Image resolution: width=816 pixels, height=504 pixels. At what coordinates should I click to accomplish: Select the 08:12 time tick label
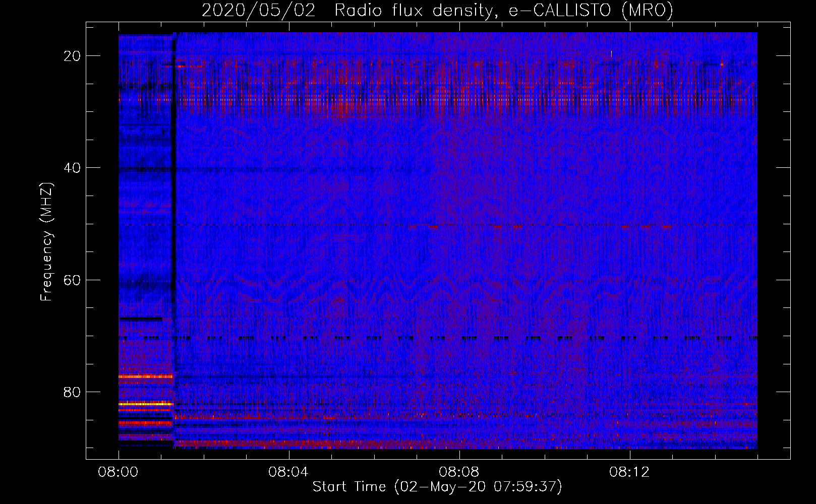[x=629, y=472]
